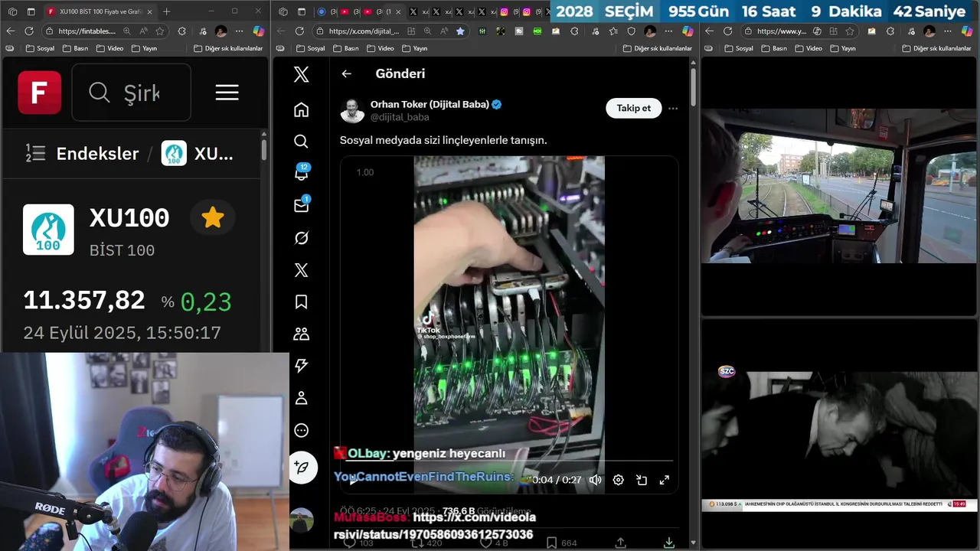
Task: Click the green download icon under the post
Action: [x=668, y=543]
